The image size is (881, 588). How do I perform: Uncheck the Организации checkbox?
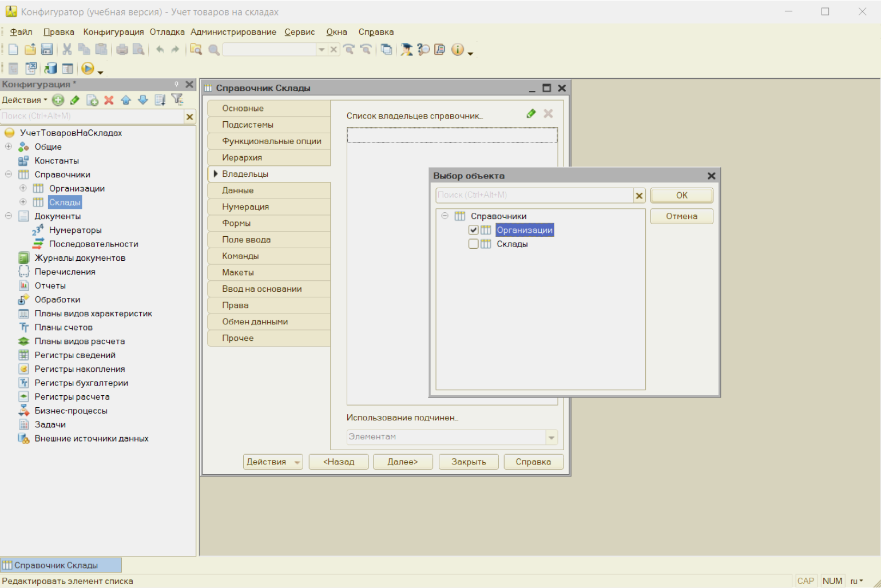click(x=473, y=230)
